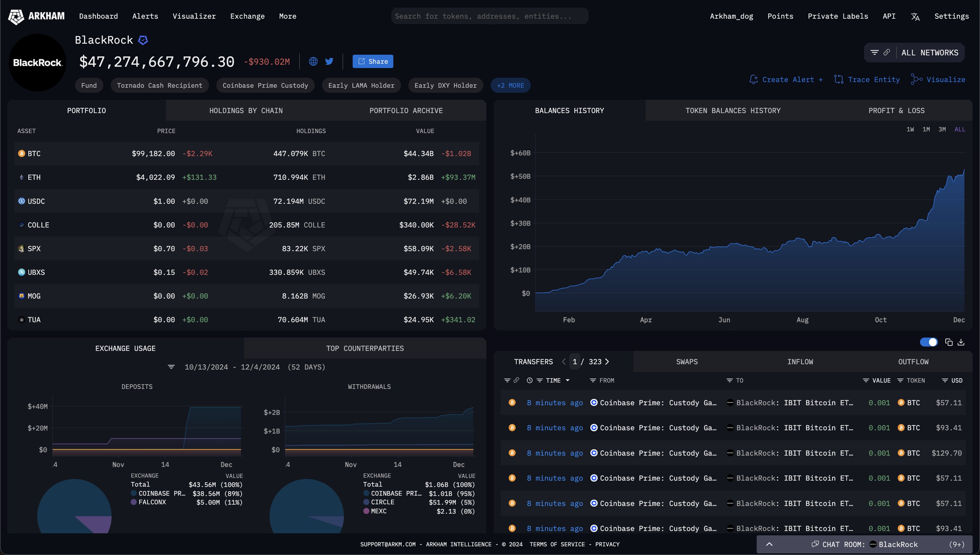The height and width of the screenshot is (555, 980).
Task: Click the Coinbase Pr deposits legend swatch
Action: [x=134, y=493]
